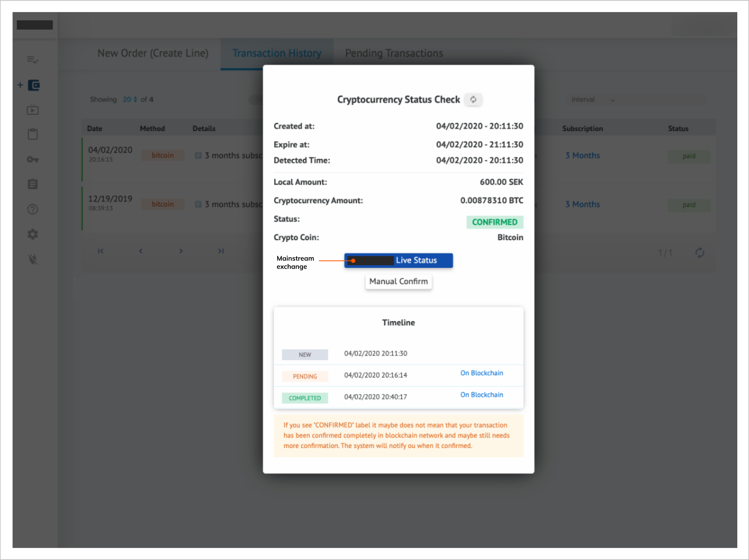Click the clipboard icon in sidebar
749x560 pixels.
(33, 135)
